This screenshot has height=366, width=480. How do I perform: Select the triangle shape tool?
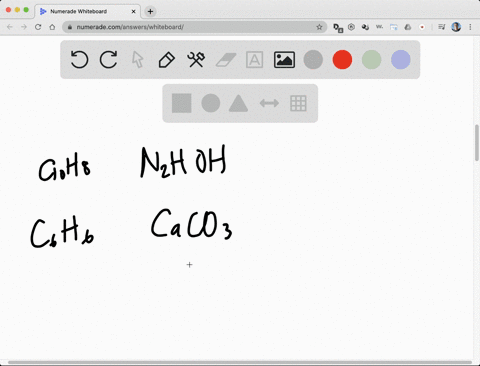tap(238, 103)
